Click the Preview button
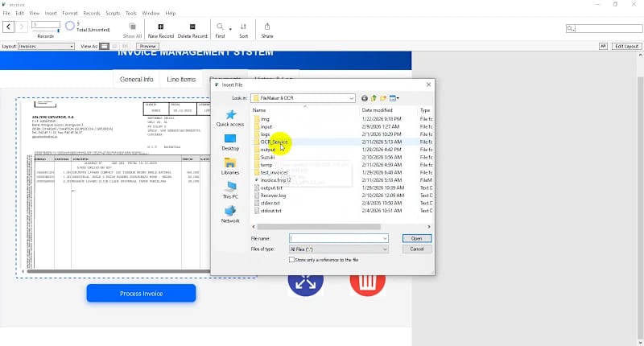The height and width of the screenshot is (346, 644). (x=148, y=47)
